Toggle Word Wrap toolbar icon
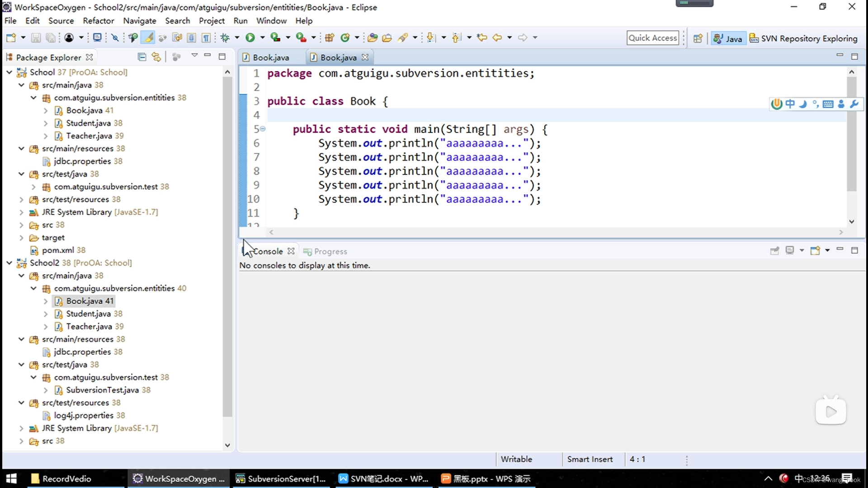 (x=177, y=38)
